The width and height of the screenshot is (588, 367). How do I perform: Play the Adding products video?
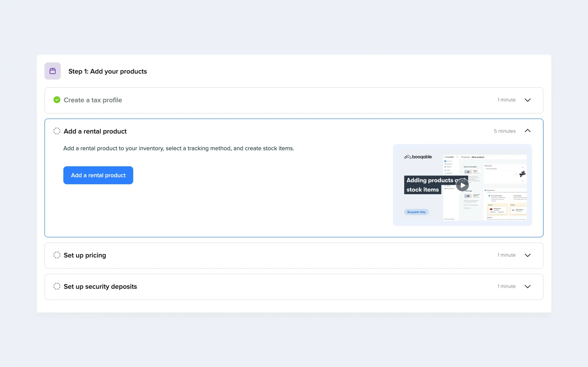click(x=462, y=185)
